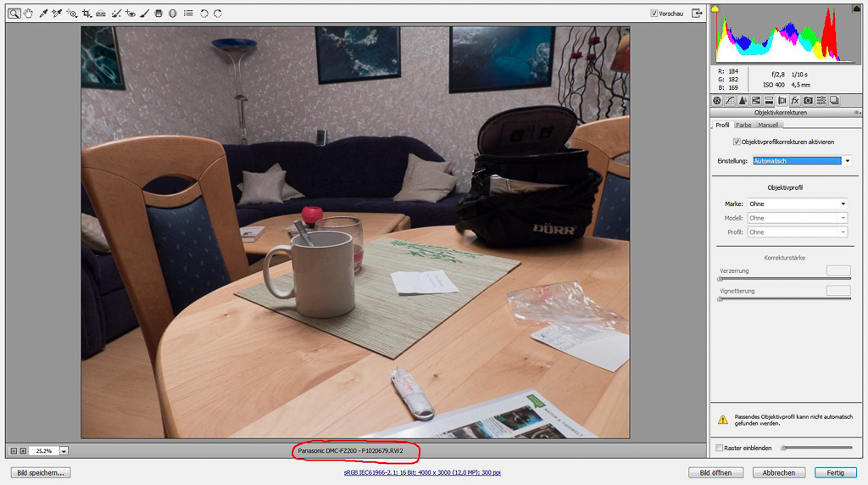This screenshot has width=868, height=485.
Task: Open the Einstellung Automatisch dropdown
Action: coord(802,160)
